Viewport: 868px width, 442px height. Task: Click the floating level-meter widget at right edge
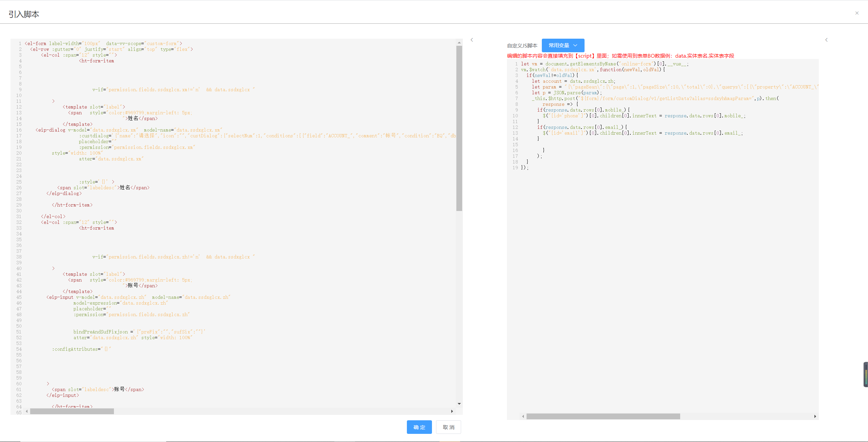(865, 374)
